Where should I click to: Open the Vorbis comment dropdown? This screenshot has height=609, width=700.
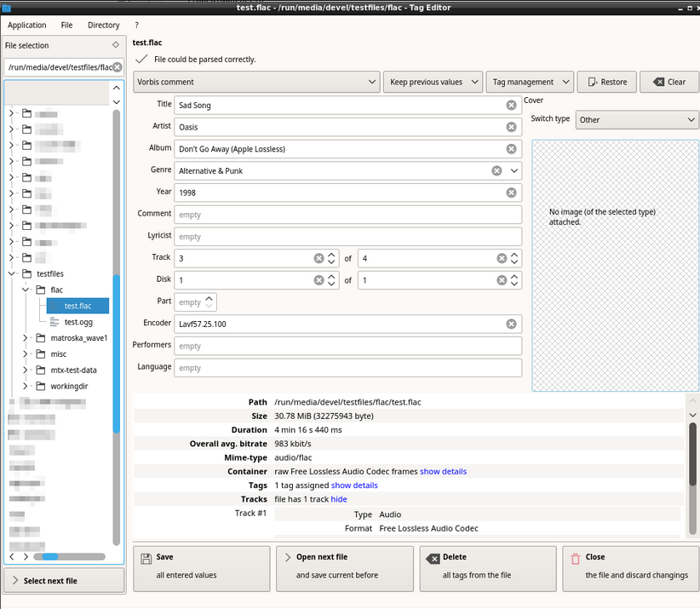point(256,82)
